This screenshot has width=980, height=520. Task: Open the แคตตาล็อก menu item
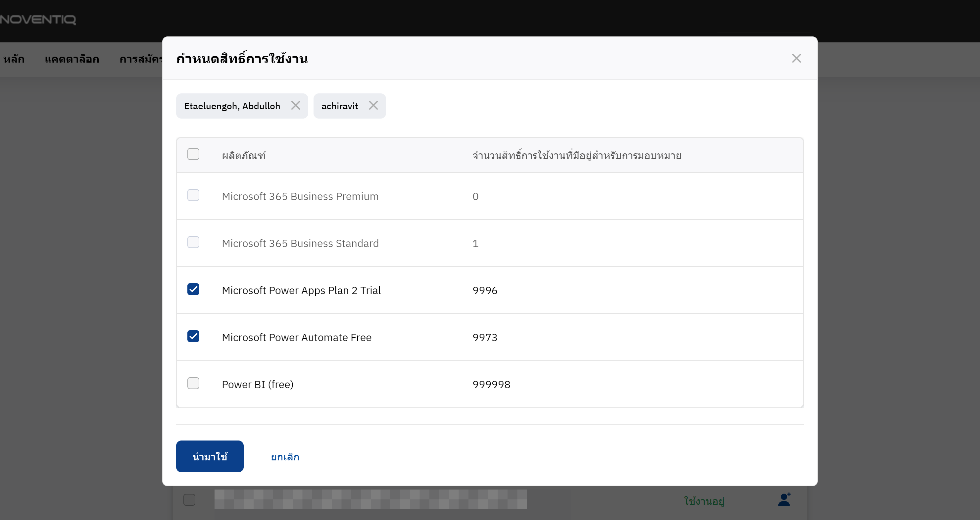(x=72, y=59)
